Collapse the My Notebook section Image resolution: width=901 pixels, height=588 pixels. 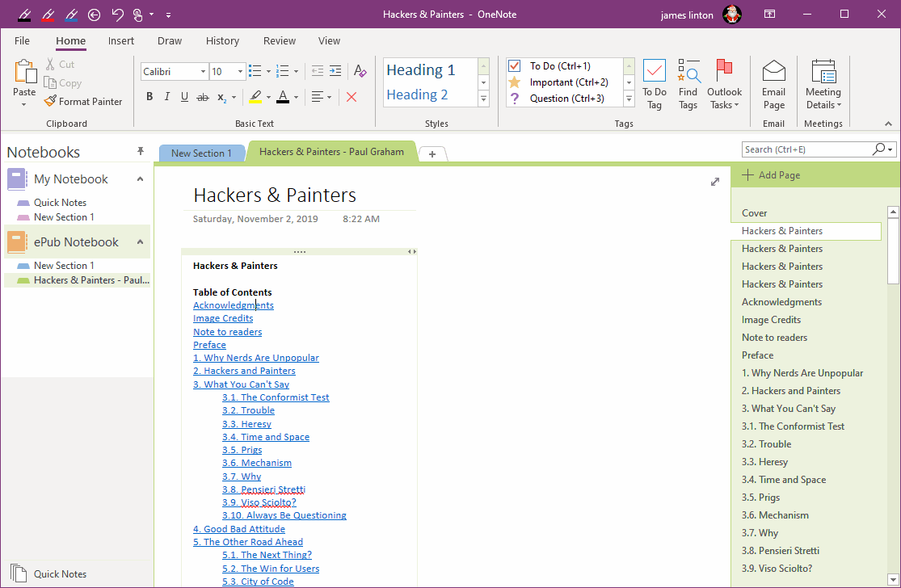139,178
